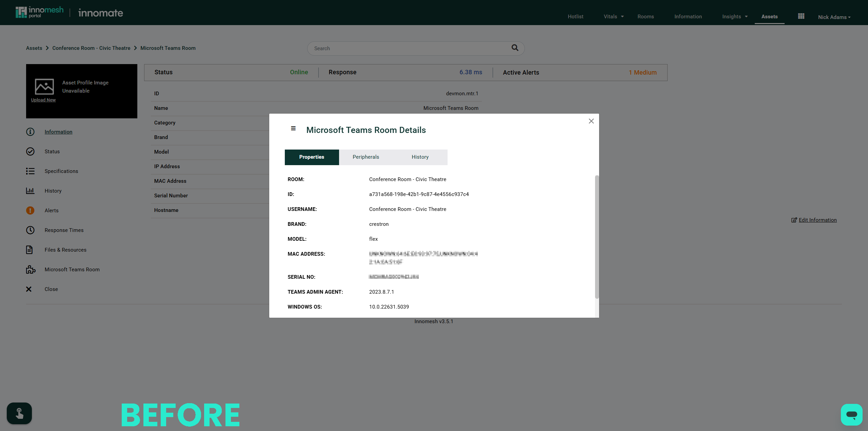Open Files & Resources in the sidebar
Viewport: 868px width, 431px height.
66,250
